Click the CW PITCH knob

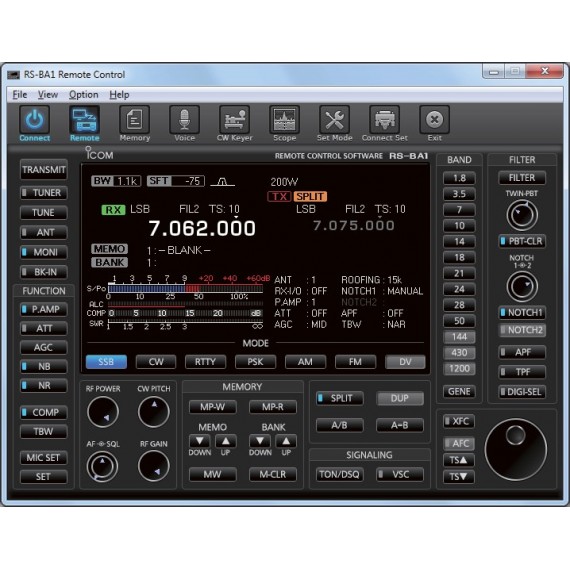154,412
